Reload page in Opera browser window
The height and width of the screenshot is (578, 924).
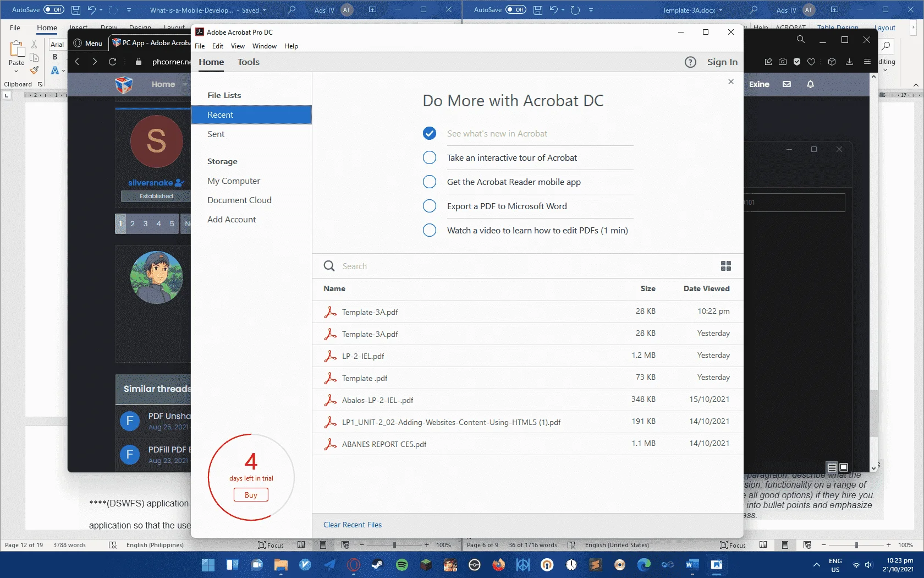112,62
